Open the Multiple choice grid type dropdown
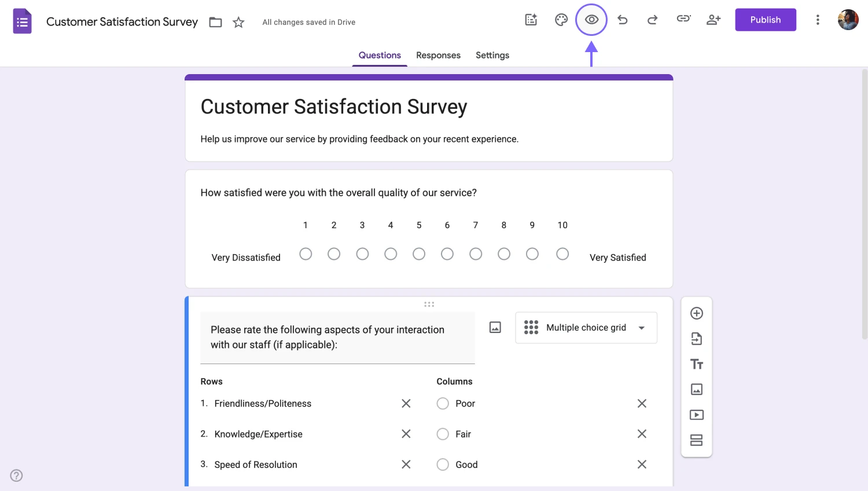Screen dimensions: 868x491 coord(586,328)
